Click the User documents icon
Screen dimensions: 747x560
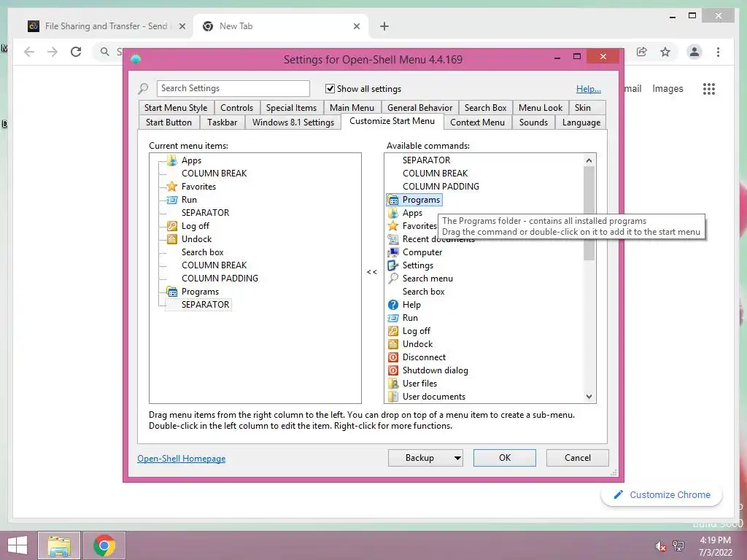click(x=393, y=396)
